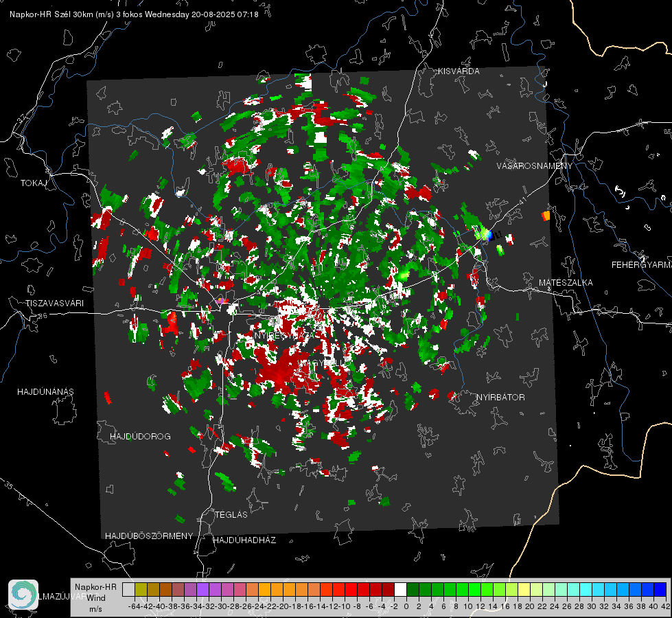Click the HAJDÚNÁNÁS city label
The image size is (672, 618).
[45, 392]
